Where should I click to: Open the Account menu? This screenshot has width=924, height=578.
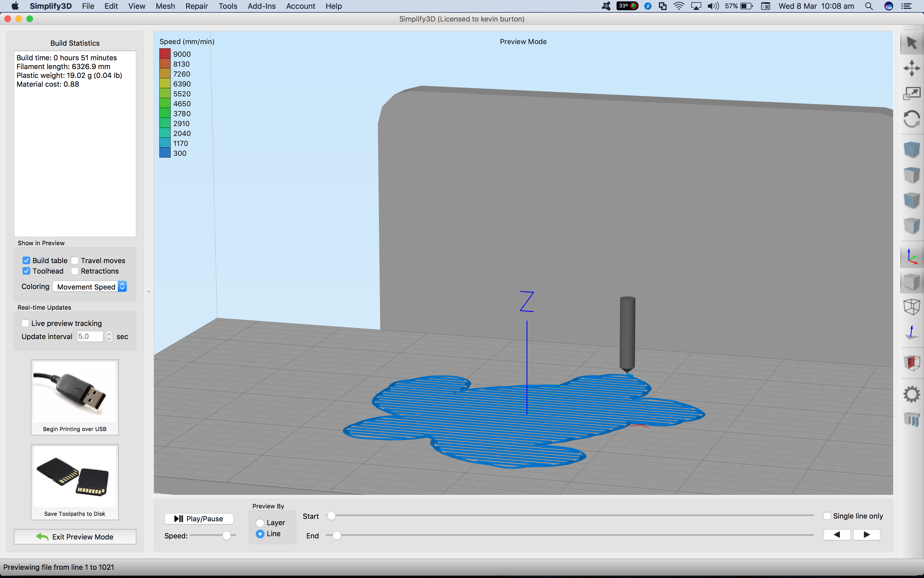point(301,6)
